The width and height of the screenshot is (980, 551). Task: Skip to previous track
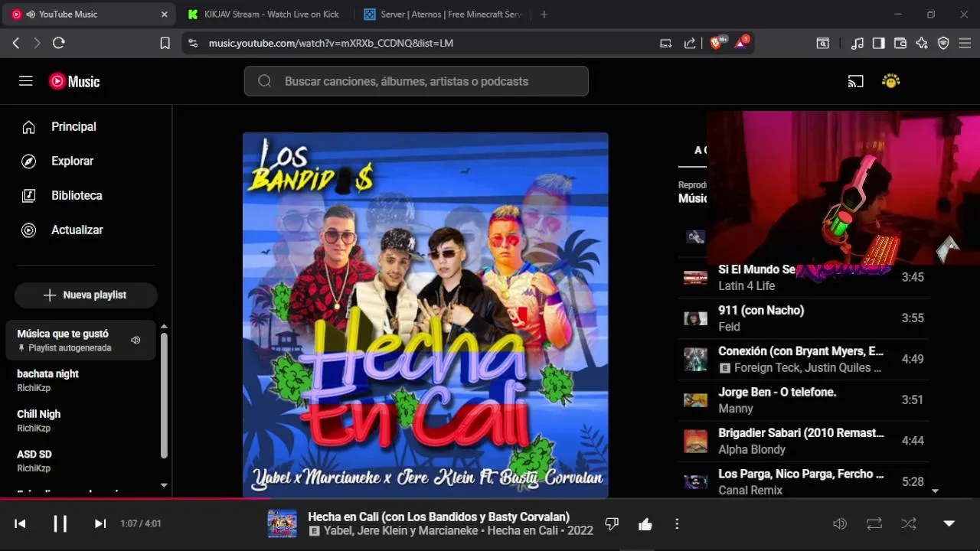point(21,523)
